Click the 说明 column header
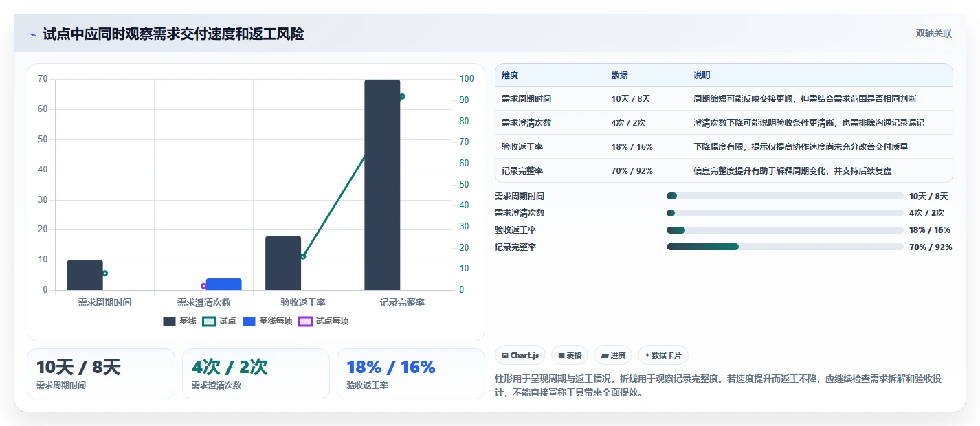 [x=702, y=76]
